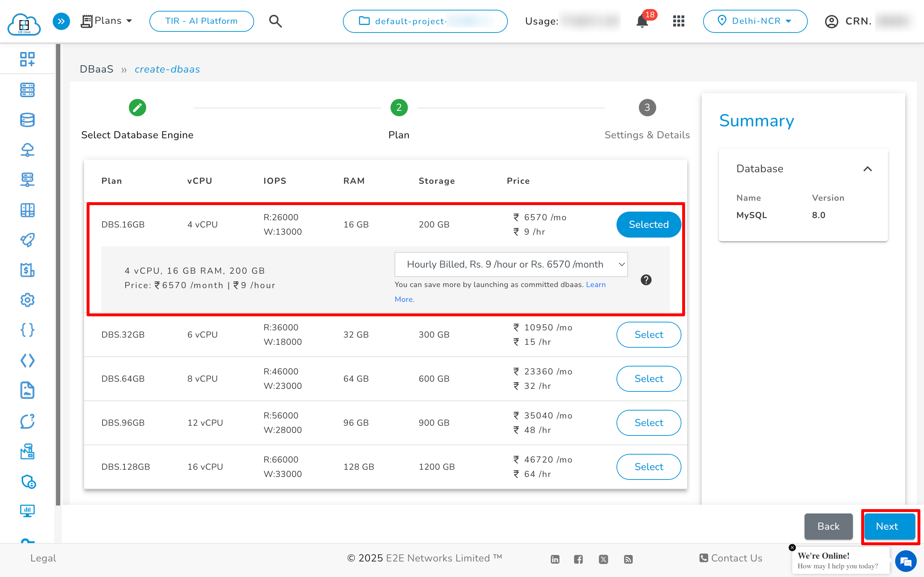Open the notifications bell showing 18 alerts

pyautogui.click(x=642, y=22)
